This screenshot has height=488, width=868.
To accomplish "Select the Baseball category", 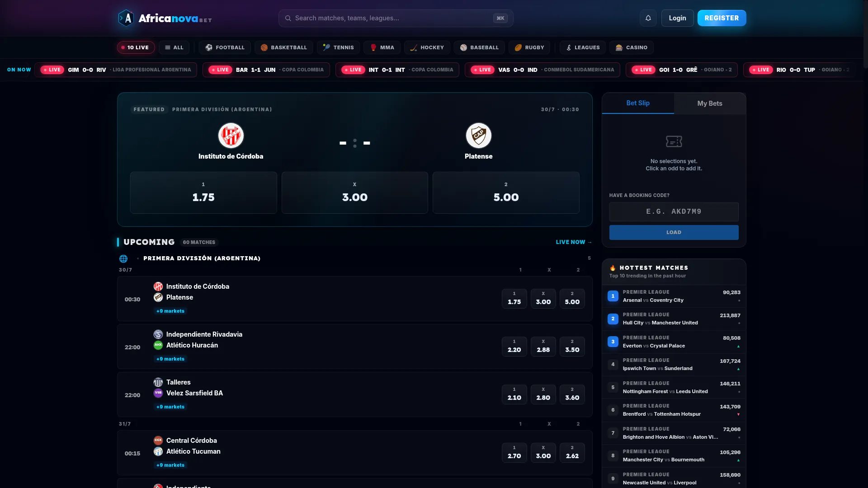I will [x=479, y=47].
